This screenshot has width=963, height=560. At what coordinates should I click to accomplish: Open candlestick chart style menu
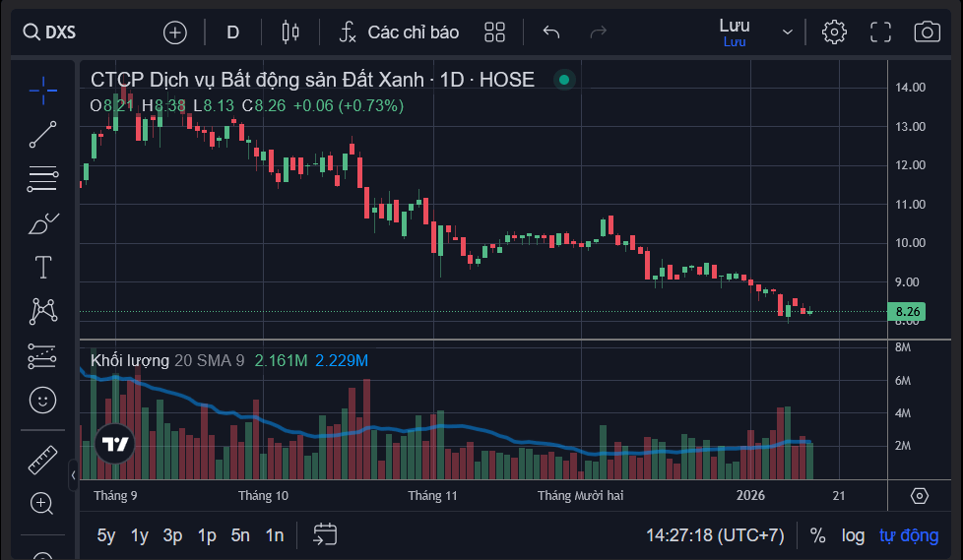(289, 31)
